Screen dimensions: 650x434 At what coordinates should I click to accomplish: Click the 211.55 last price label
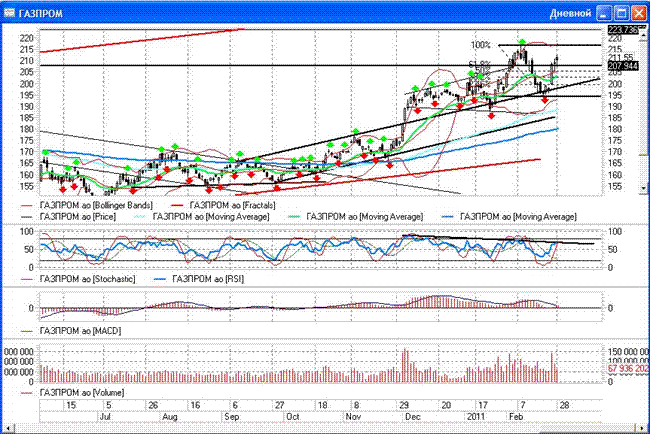621,57
